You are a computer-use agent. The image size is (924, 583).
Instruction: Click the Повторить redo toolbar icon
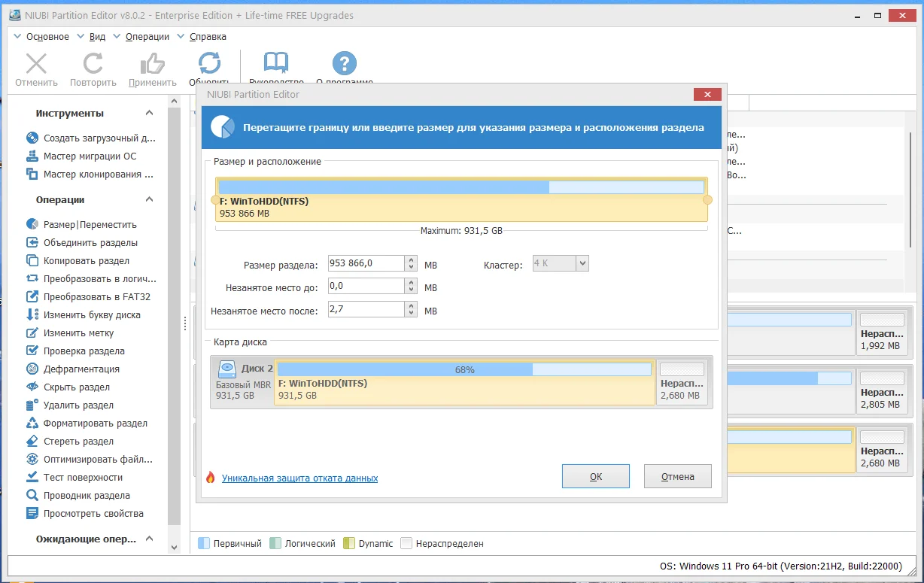pos(93,64)
